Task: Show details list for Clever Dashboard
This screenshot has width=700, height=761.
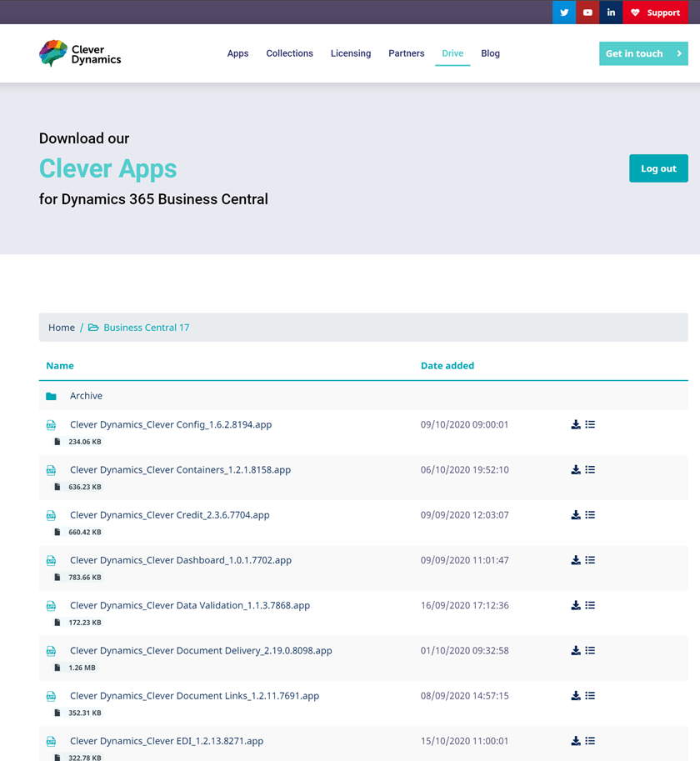Action: [590, 560]
